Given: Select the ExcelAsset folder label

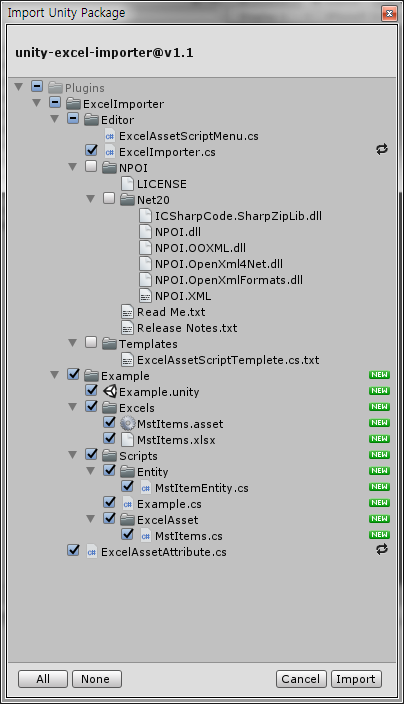Looking at the screenshot, I should pyautogui.click(x=167, y=520).
